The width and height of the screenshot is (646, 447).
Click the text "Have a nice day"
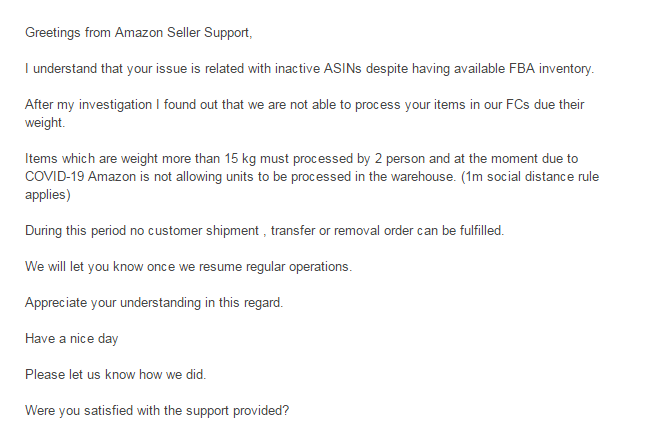(x=71, y=338)
